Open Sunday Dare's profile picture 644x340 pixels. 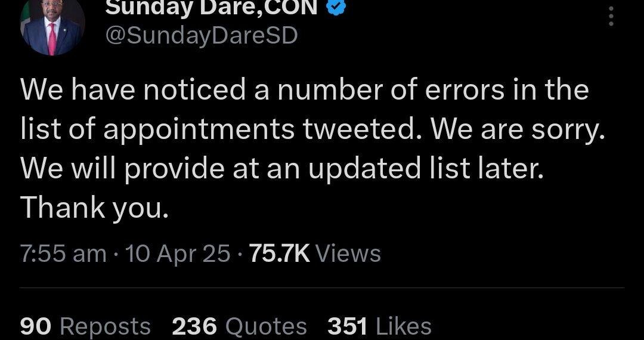52,27
